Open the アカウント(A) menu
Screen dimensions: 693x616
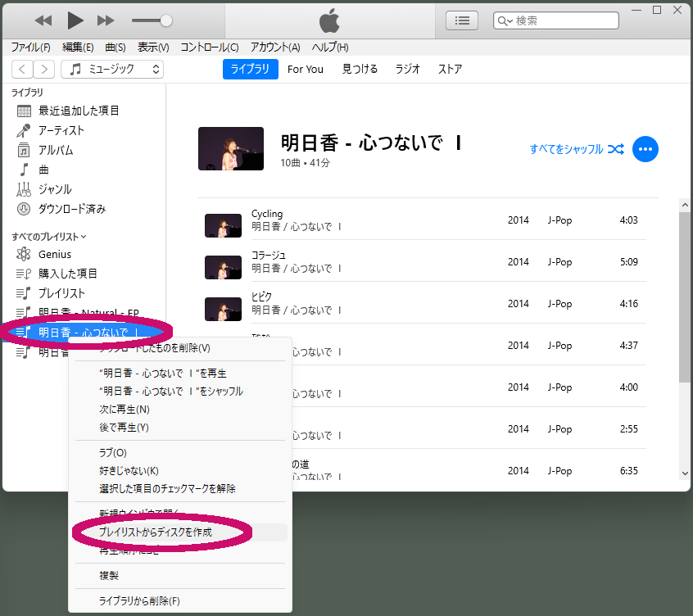[x=275, y=48]
